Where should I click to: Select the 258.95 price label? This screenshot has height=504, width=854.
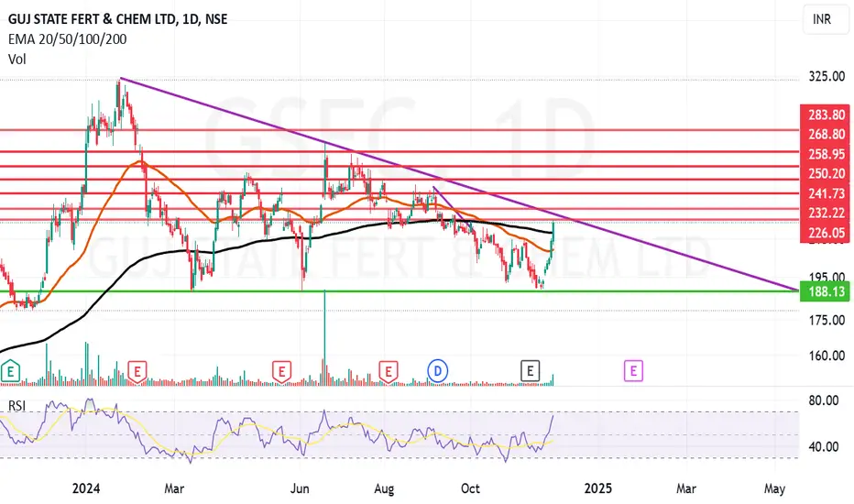click(x=826, y=154)
